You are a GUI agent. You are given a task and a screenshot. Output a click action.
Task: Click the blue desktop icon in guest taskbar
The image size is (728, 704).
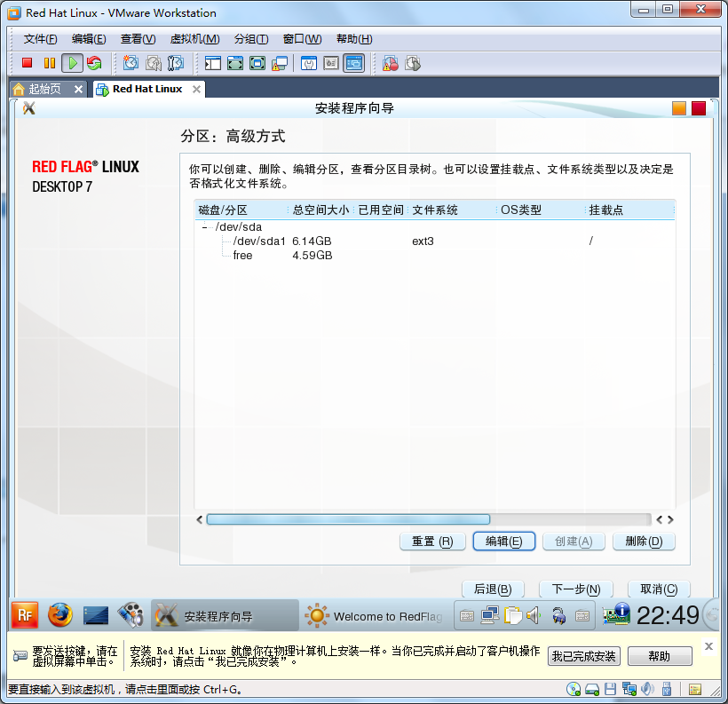click(96, 616)
